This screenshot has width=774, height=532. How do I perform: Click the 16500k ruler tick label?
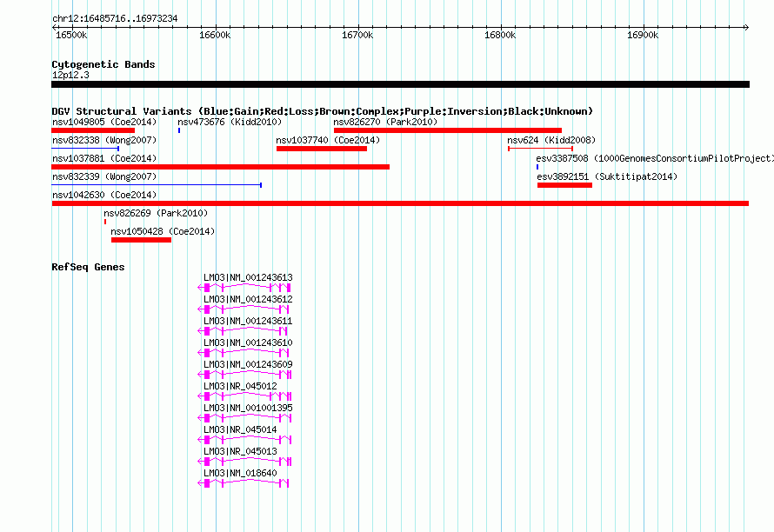click(71, 36)
